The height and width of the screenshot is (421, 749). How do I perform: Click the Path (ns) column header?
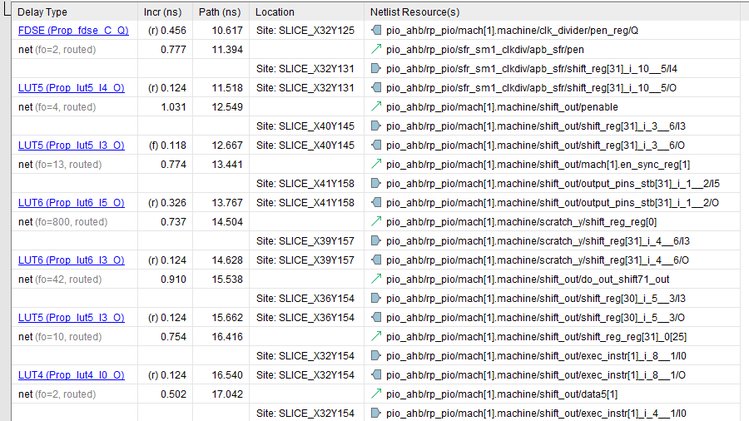(x=221, y=12)
